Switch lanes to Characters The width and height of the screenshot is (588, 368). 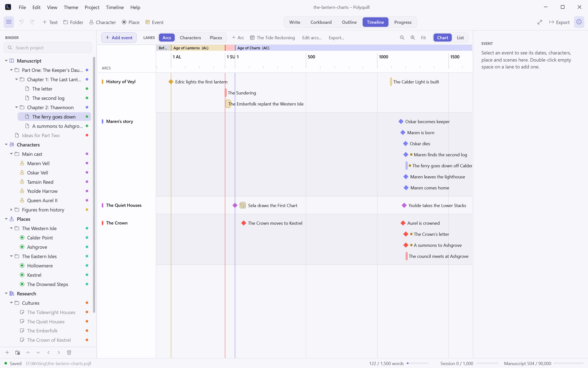click(190, 38)
